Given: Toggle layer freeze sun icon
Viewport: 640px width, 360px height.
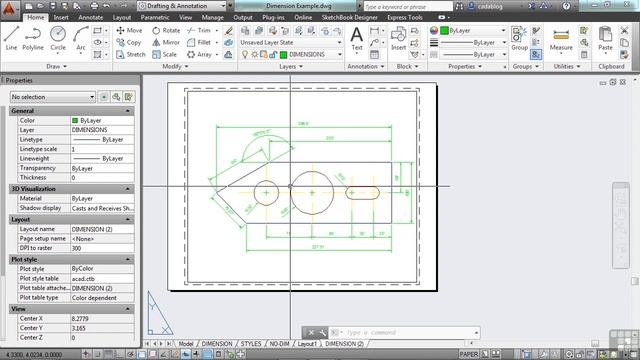Looking at the screenshot, I should (254, 54).
